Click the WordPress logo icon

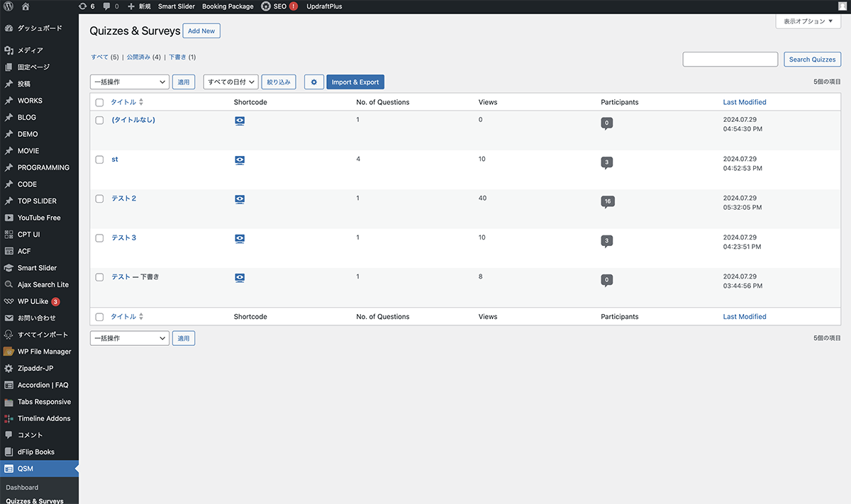tap(9, 6)
